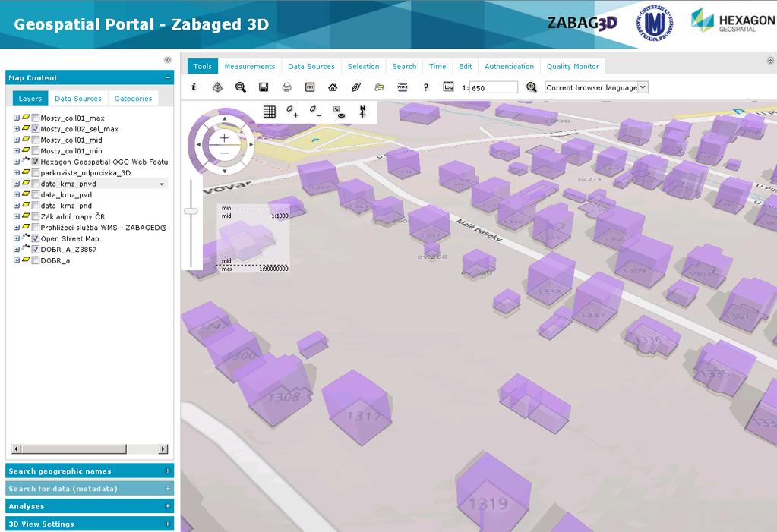Open the Authentication tab
Viewport: 777px width, 532px height.
(x=510, y=66)
